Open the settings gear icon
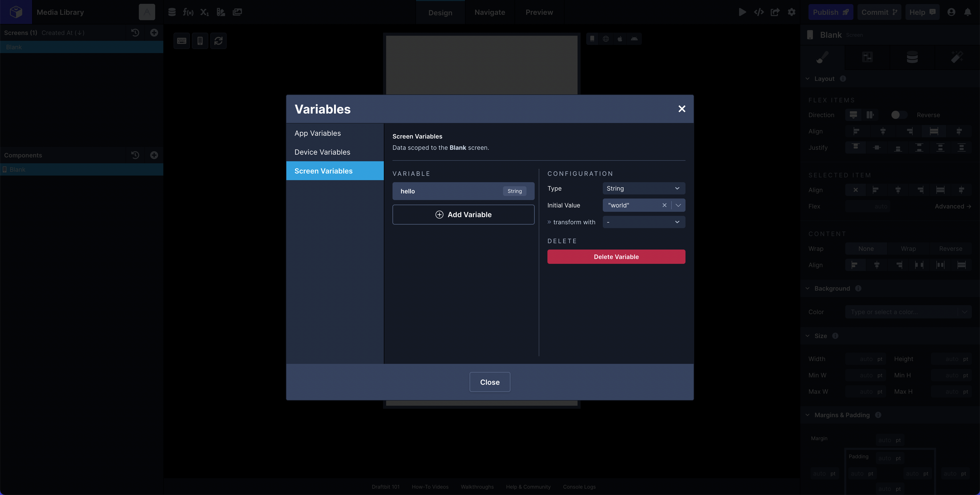This screenshot has width=980, height=495. pyautogui.click(x=792, y=12)
